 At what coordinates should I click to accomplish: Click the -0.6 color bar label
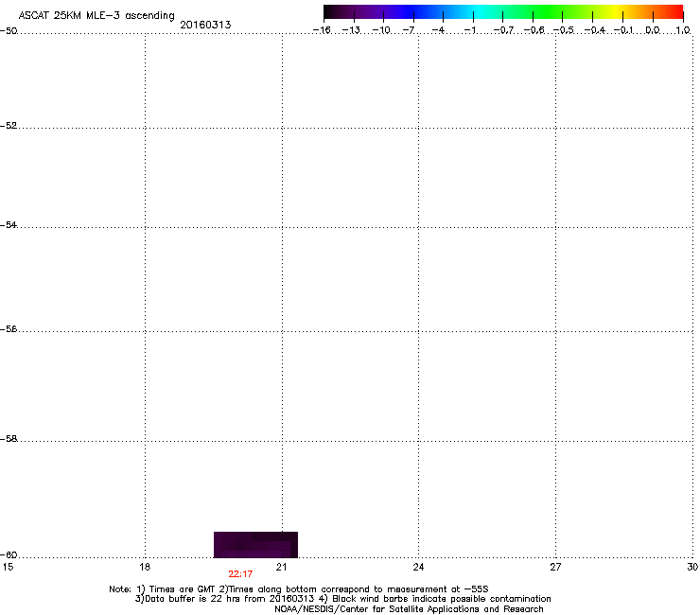click(534, 30)
